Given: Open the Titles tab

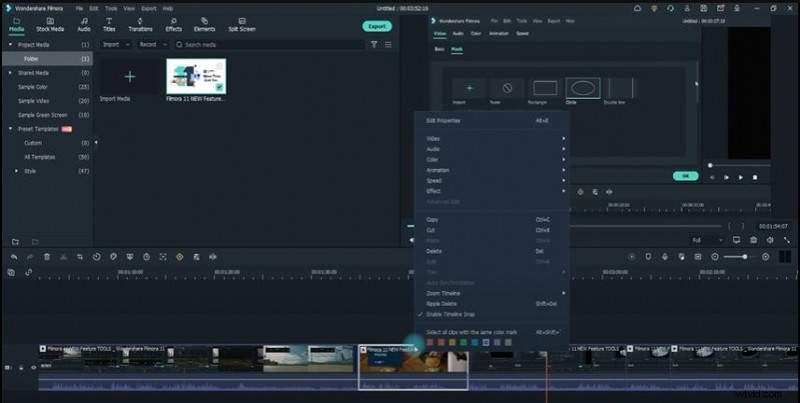Looking at the screenshot, I should (x=109, y=24).
